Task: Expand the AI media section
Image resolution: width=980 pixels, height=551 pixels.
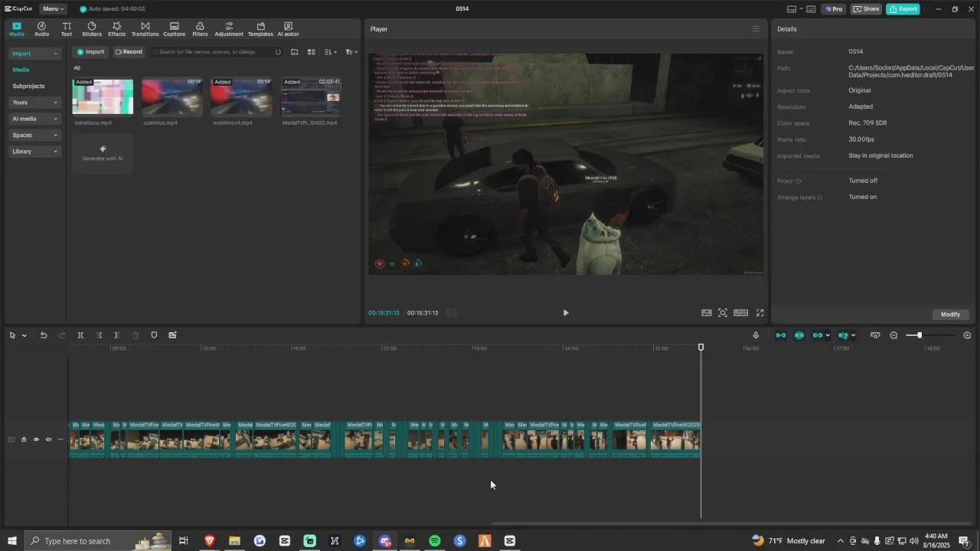Action: 34,119
